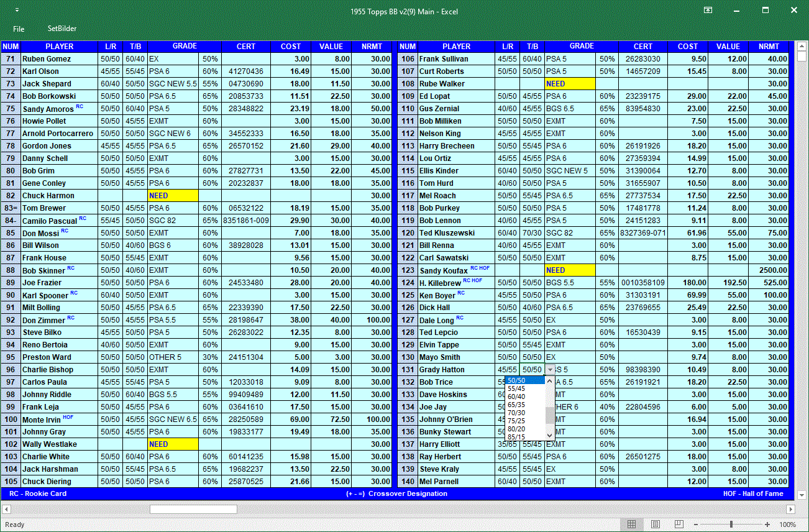This screenshot has width=809, height=532.
Task: Click the zoom in plus button
Action: pyautogui.click(x=767, y=525)
